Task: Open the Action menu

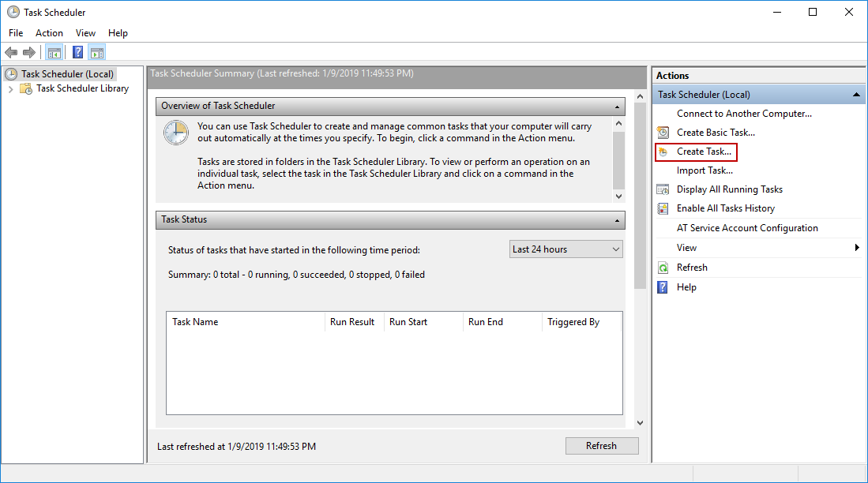Action: (49, 33)
